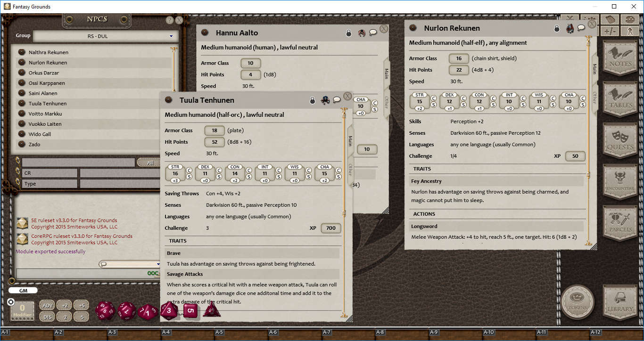
Task: Open the Encounters panel
Action: (x=620, y=181)
